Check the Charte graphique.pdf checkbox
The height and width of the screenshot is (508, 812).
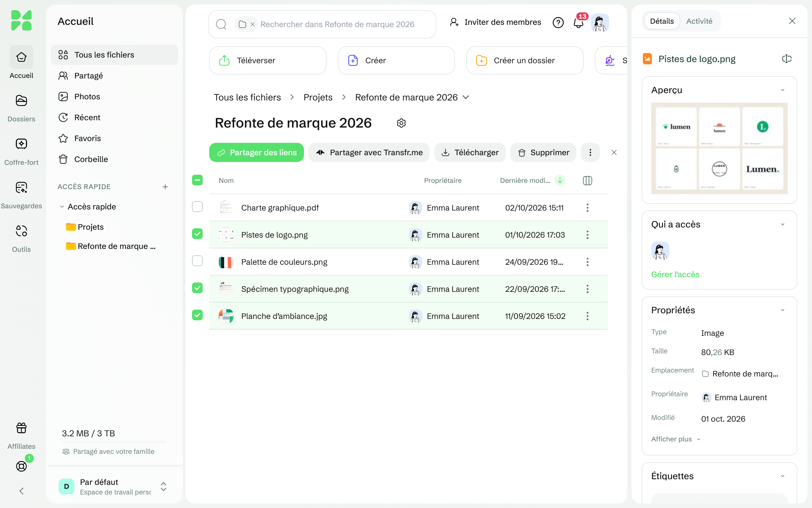197,207
